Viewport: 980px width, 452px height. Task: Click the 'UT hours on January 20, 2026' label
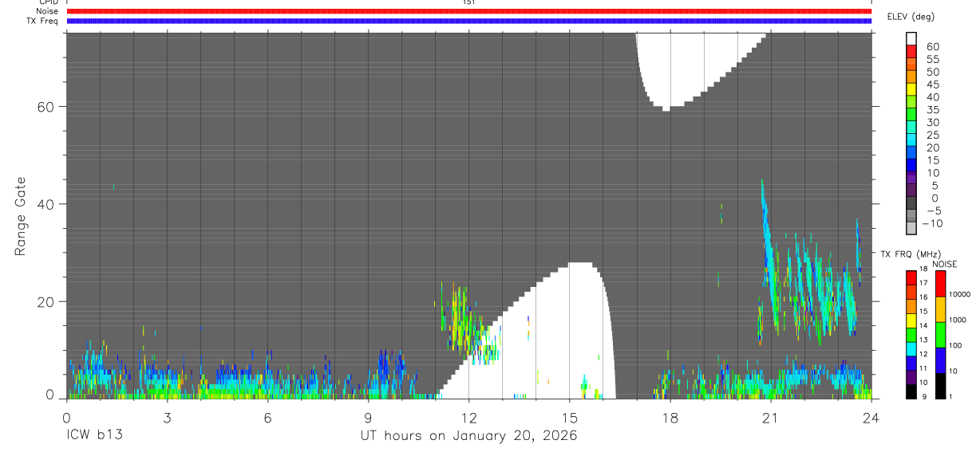tap(468, 436)
